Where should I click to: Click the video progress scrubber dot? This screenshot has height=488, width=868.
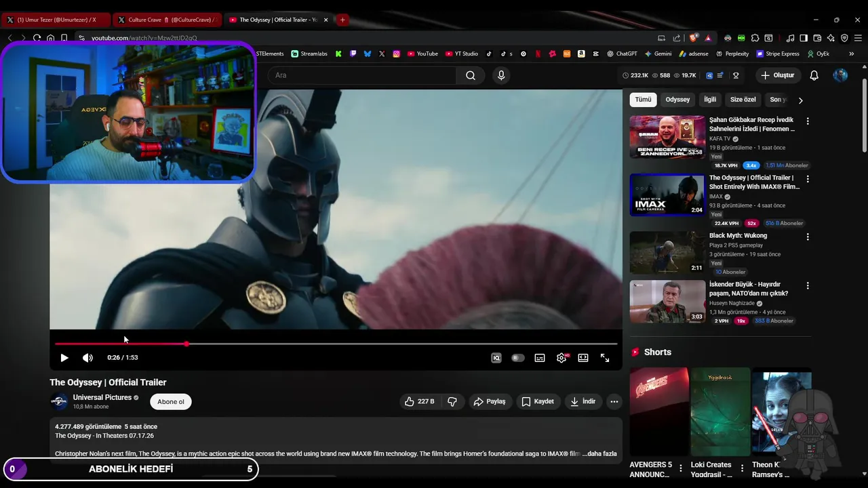[x=186, y=344]
